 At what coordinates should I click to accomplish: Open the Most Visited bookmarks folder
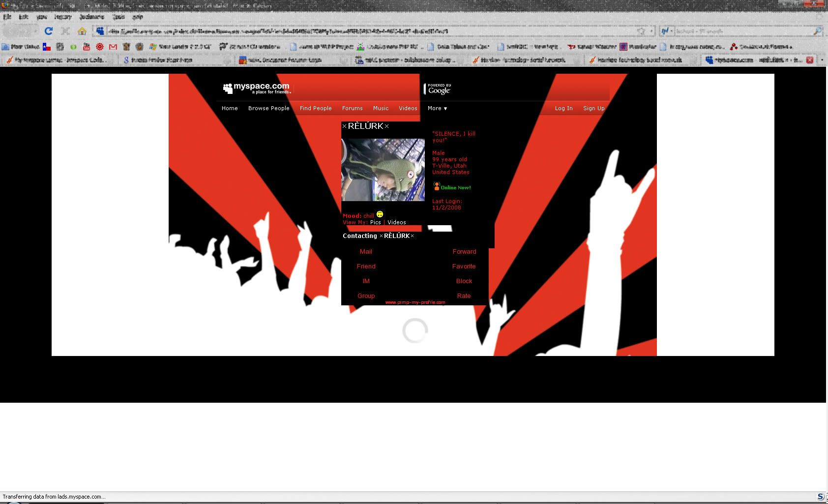click(21, 47)
